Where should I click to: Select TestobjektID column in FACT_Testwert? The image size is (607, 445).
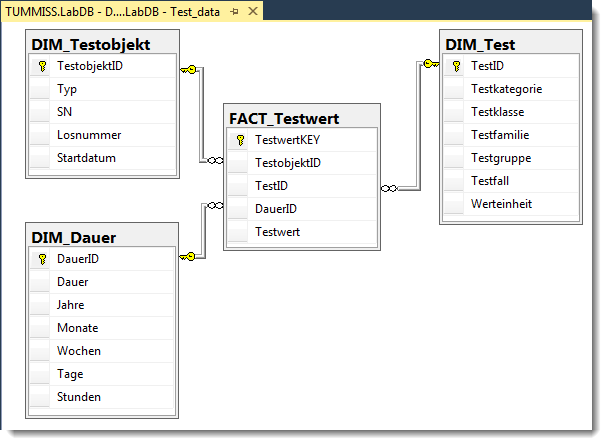pos(302,163)
